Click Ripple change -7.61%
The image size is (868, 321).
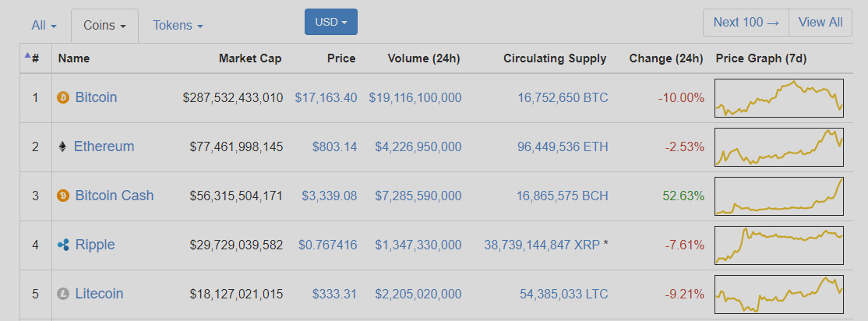[685, 245]
